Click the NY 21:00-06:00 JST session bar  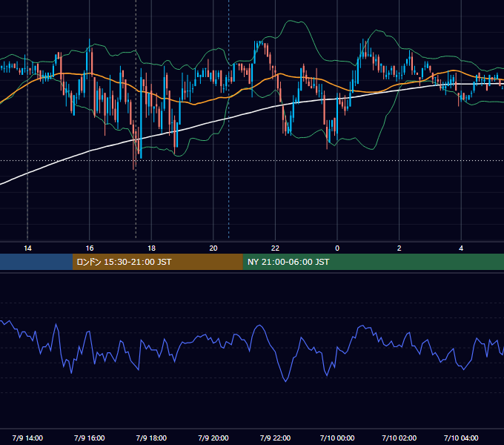(373, 262)
